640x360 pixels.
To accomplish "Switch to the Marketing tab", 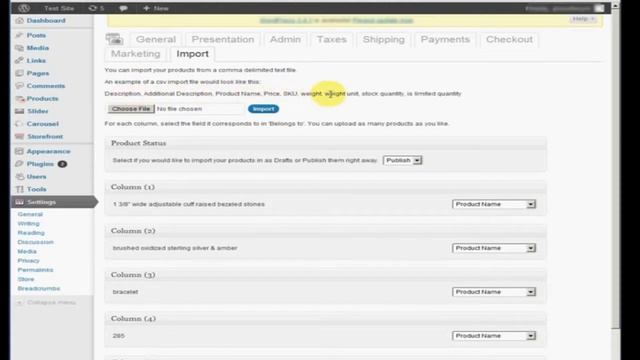I will (x=136, y=54).
